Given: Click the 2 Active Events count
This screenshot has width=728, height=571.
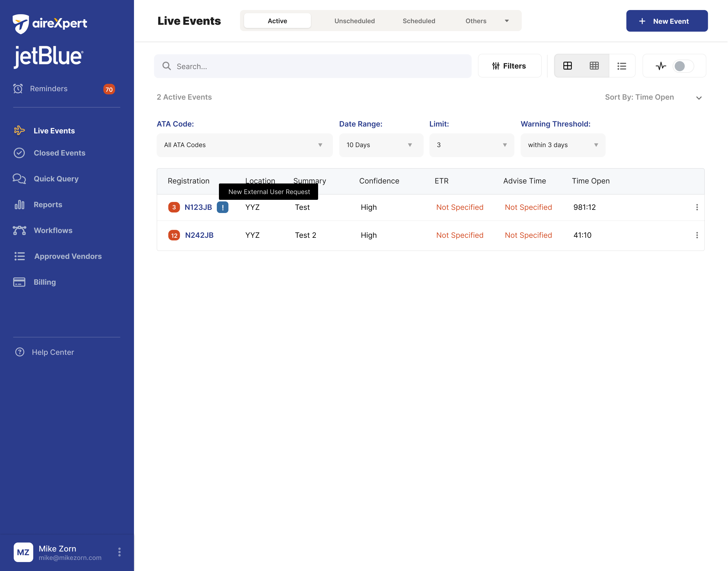Looking at the screenshot, I should pyautogui.click(x=184, y=97).
